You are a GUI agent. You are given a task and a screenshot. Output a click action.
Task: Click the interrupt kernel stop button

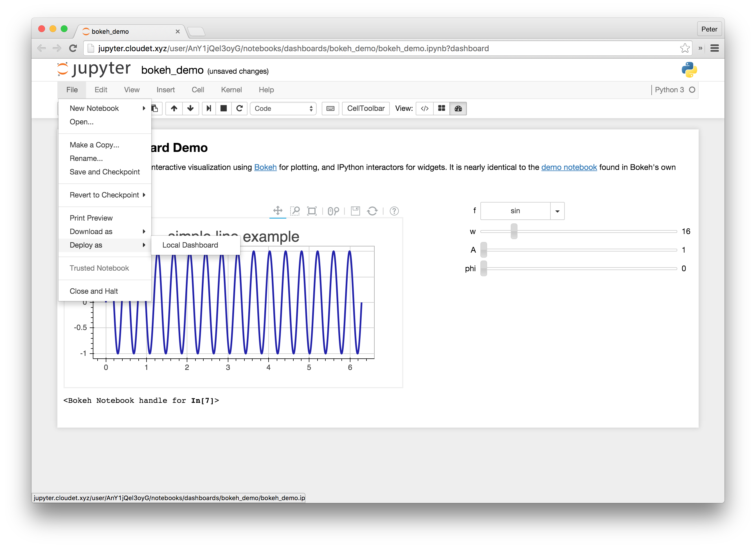[223, 108]
